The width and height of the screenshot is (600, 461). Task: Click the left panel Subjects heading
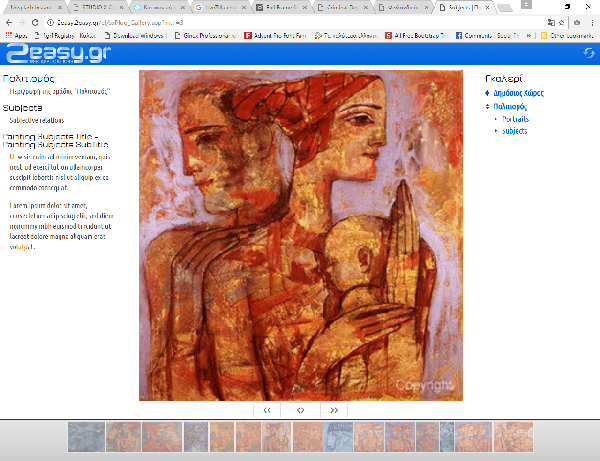22,108
